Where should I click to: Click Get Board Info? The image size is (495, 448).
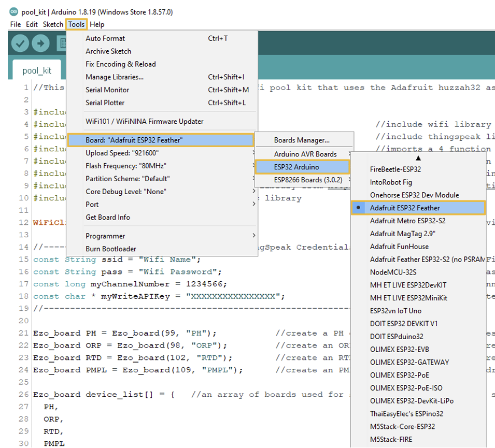(x=162, y=218)
